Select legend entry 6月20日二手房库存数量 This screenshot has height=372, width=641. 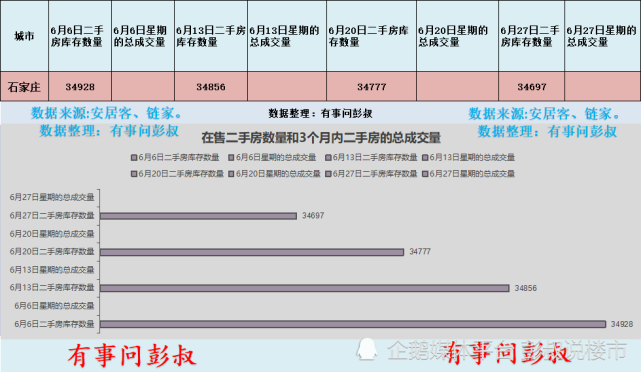click(x=177, y=174)
